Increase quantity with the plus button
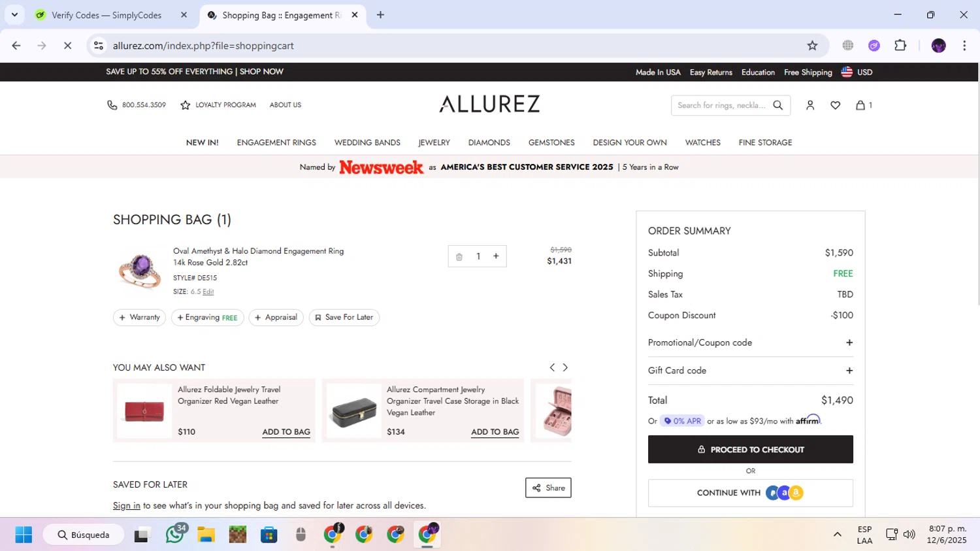The width and height of the screenshot is (980, 551). 496,256
